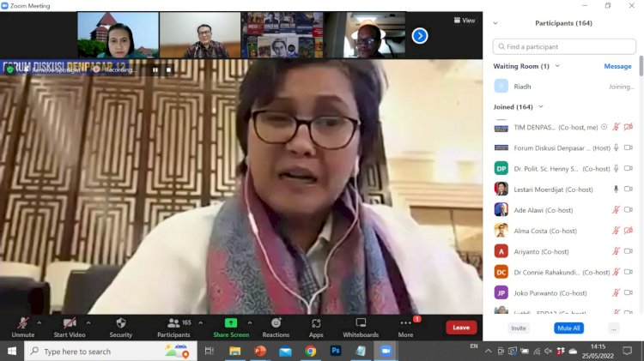Click the Start Video camera icon
The width and height of the screenshot is (644, 361).
click(70, 323)
